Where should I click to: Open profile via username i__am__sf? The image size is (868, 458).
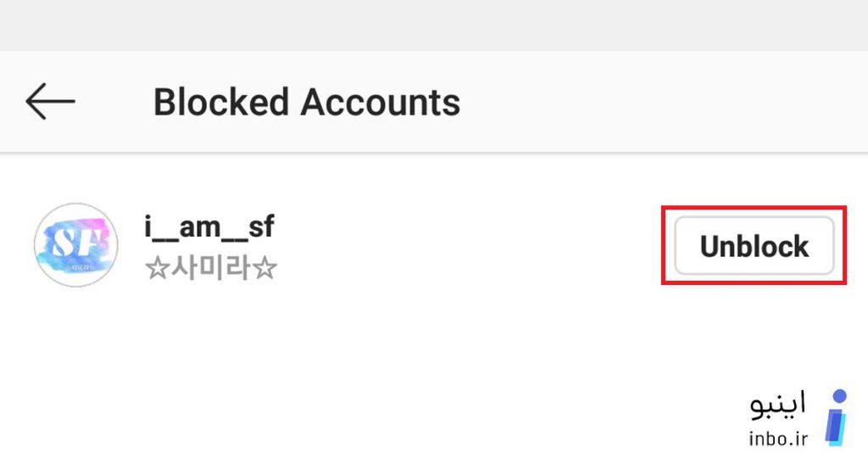[209, 226]
